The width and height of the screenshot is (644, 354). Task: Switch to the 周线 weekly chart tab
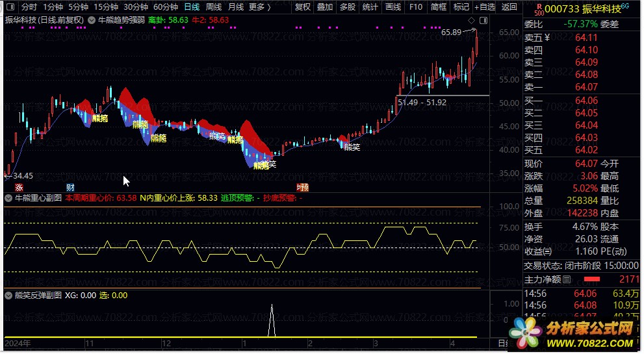tap(214, 7)
